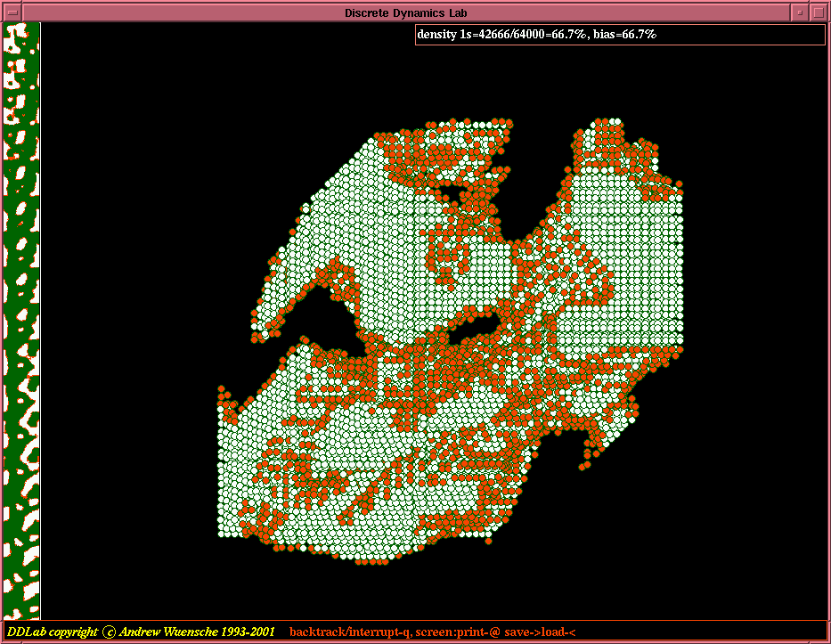Viewport: 831px width, 644px height.
Task: Click the minimize button in title bar
Action: tap(800, 12)
